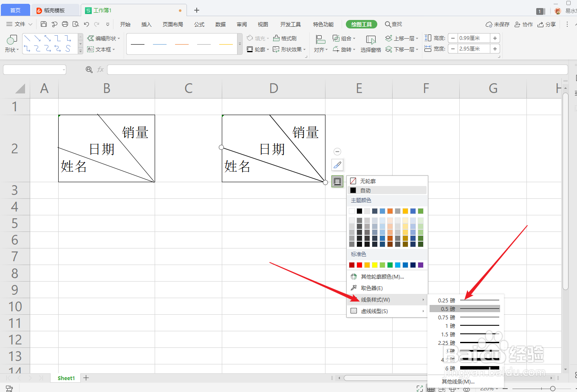Viewport: 577px width, 392px height.
Task: Open 选择窗格 selection pane
Action: [x=371, y=44]
